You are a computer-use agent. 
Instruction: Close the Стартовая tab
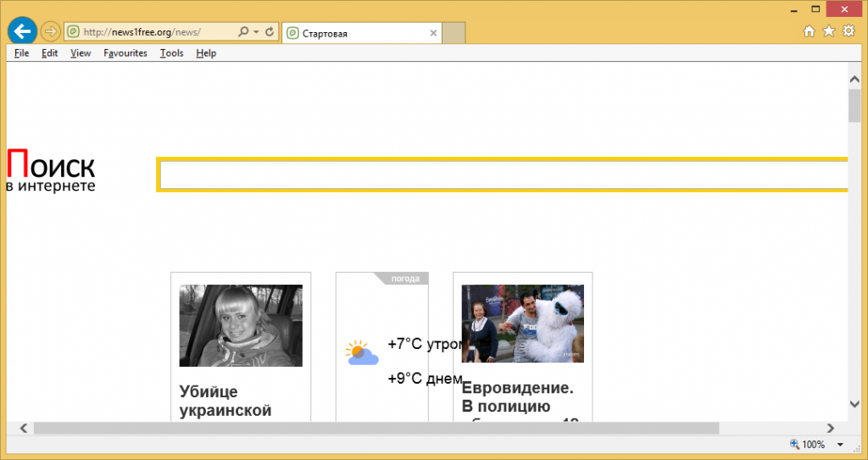click(433, 33)
